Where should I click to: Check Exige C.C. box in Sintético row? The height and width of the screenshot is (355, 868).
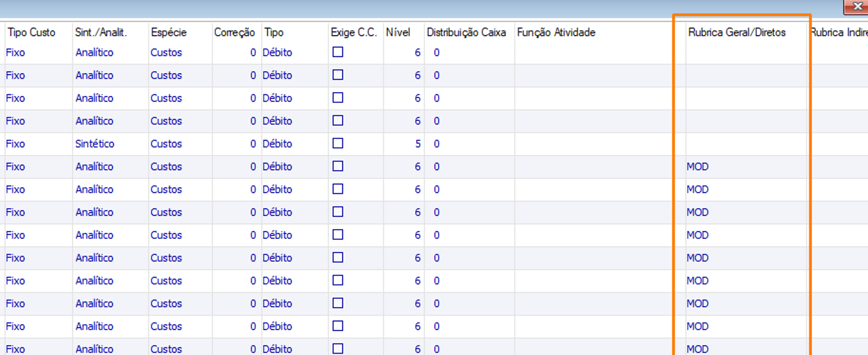tap(338, 143)
